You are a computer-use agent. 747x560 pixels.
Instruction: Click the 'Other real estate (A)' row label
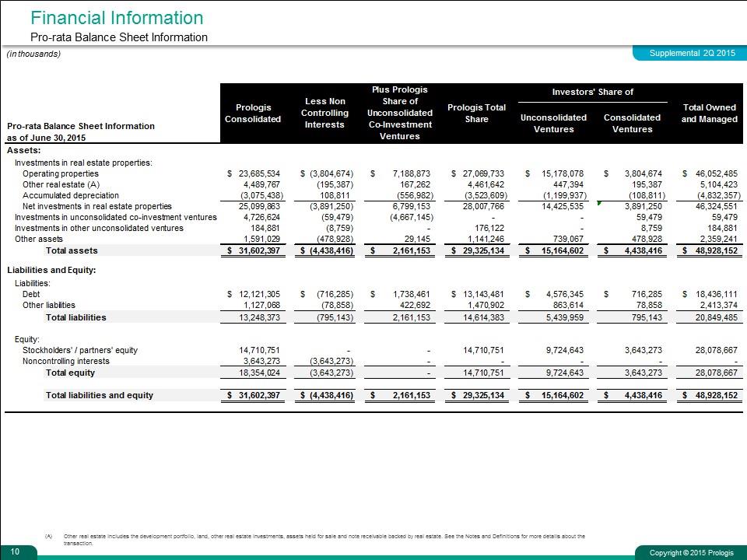[61, 185]
